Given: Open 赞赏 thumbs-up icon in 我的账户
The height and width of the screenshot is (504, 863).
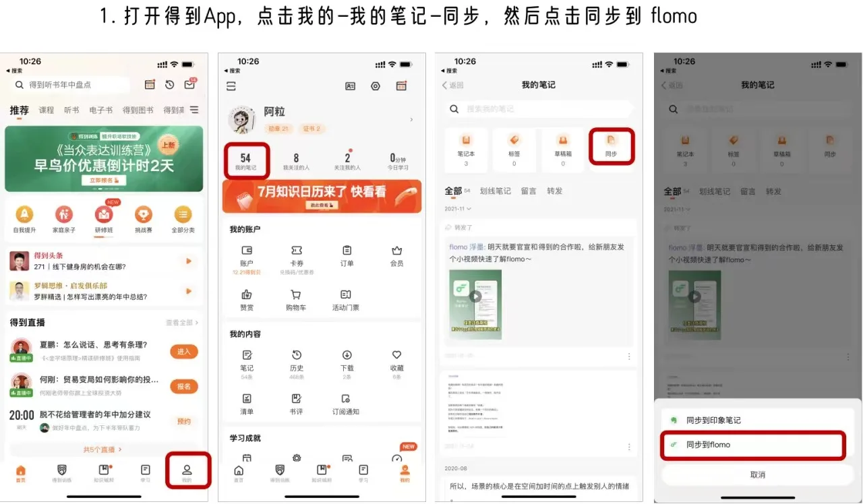Looking at the screenshot, I should pyautogui.click(x=247, y=299).
